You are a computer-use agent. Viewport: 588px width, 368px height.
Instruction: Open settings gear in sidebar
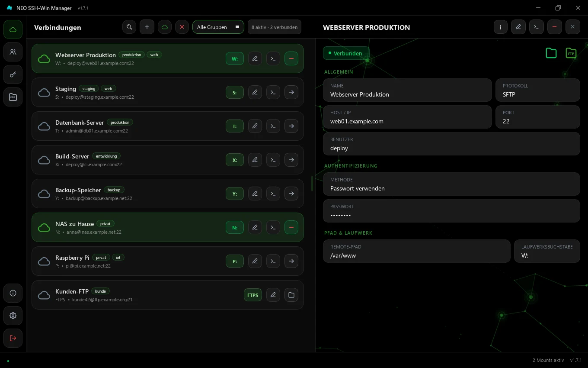[13, 316]
